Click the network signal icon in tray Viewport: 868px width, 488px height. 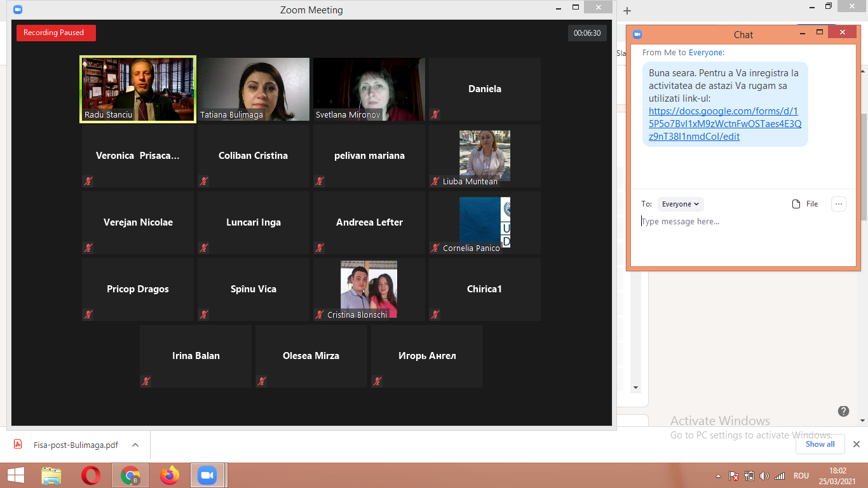(780, 476)
